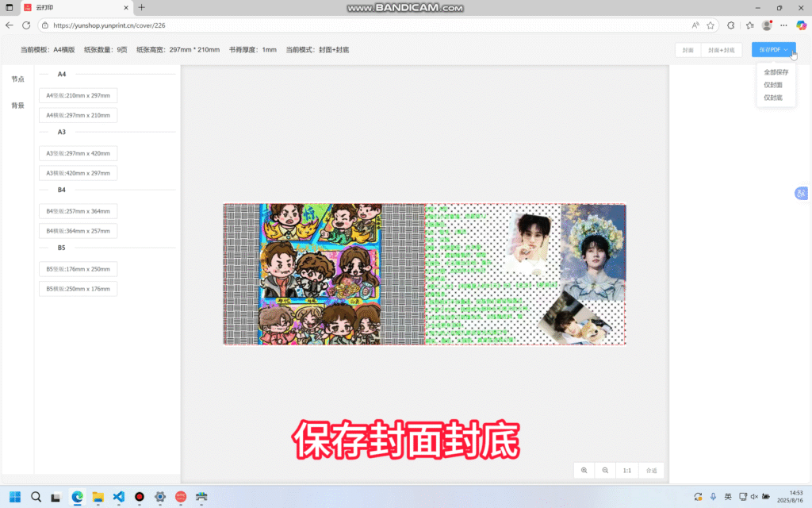Switch to 封面+封底 mode
This screenshot has width=812, height=508.
pyautogui.click(x=722, y=50)
